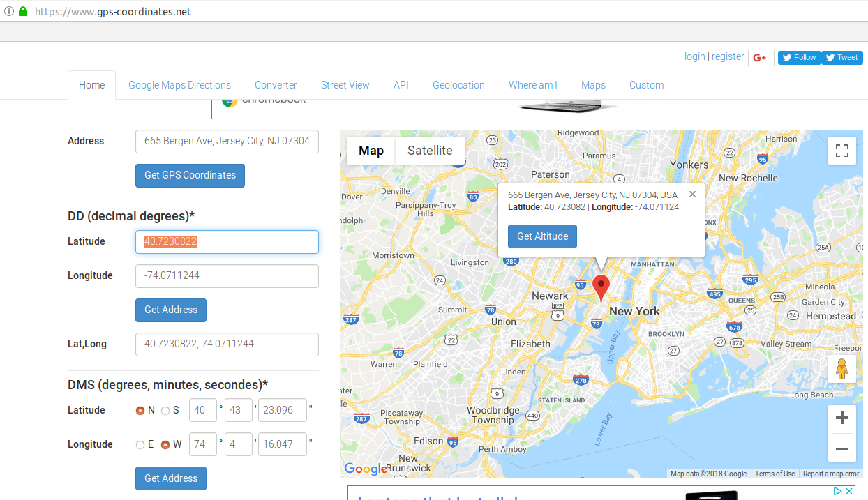Click the Twitter Follow button

pos(799,58)
